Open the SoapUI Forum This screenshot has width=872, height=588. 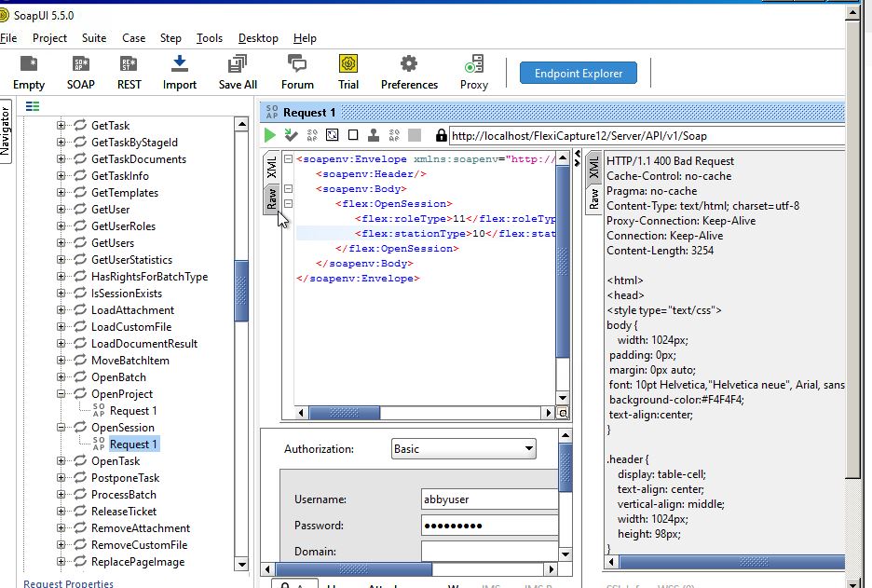[296, 70]
